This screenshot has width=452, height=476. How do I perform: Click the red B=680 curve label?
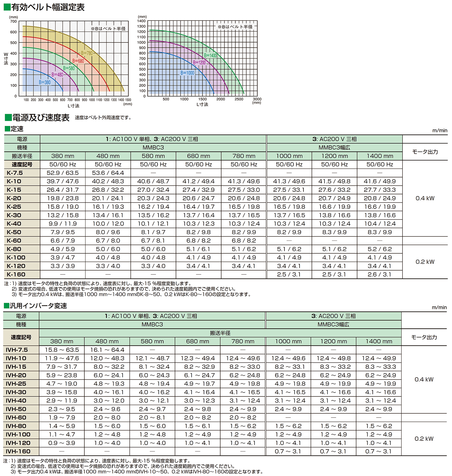pyautogui.click(x=78, y=61)
